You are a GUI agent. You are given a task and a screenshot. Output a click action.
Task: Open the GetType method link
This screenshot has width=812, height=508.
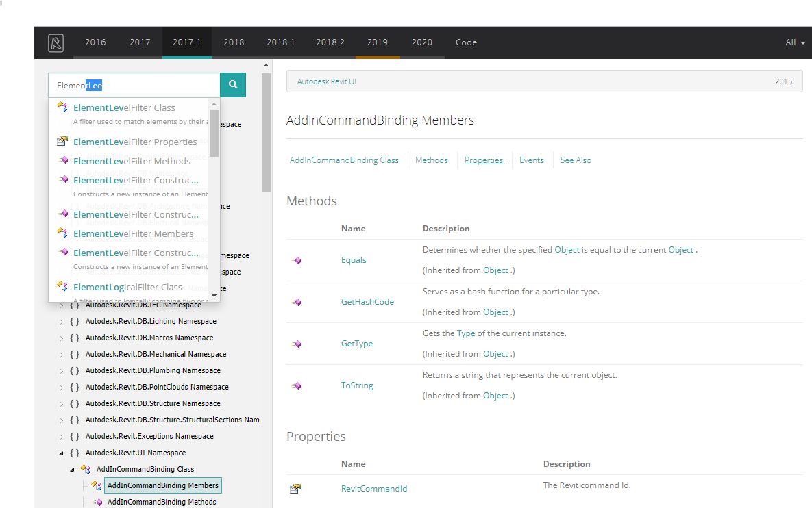pyautogui.click(x=357, y=344)
